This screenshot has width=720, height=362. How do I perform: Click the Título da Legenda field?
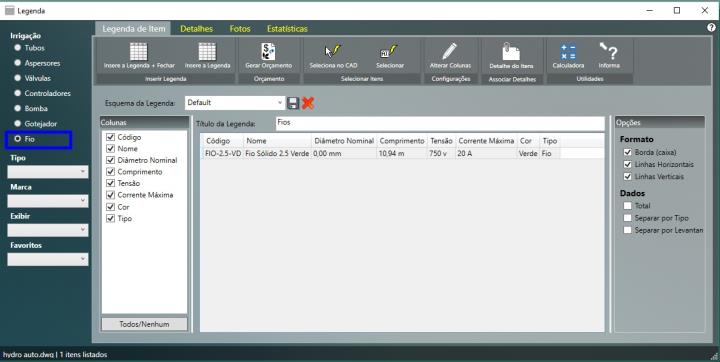coord(440,123)
